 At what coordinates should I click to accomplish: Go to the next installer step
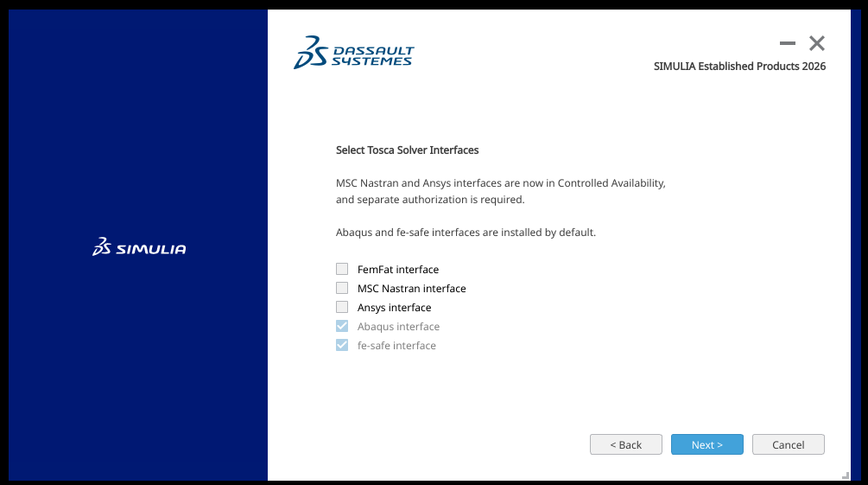tap(706, 444)
